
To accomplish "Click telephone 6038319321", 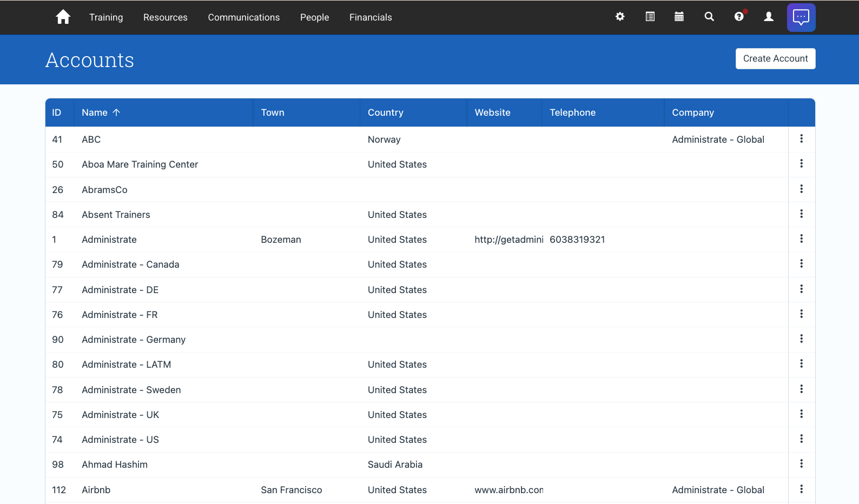I will coord(578,240).
